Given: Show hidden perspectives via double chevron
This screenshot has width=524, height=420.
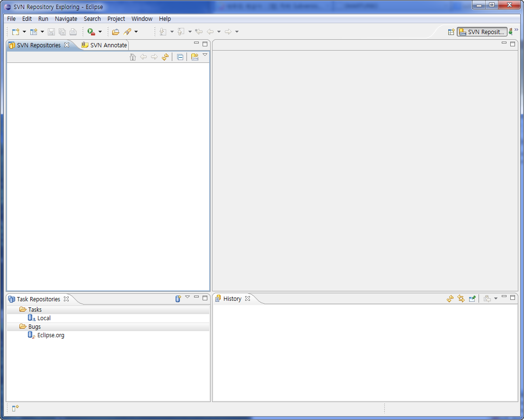Looking at the screenshot, I should [516, 30].
